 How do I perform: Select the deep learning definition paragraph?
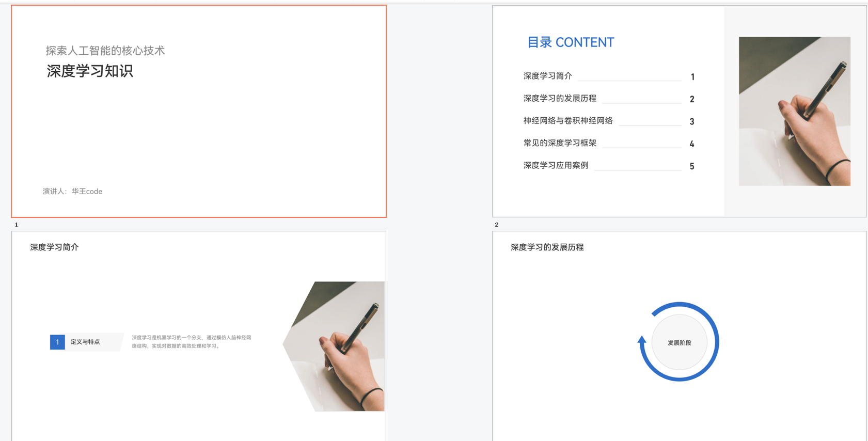[x=191, y=342]
